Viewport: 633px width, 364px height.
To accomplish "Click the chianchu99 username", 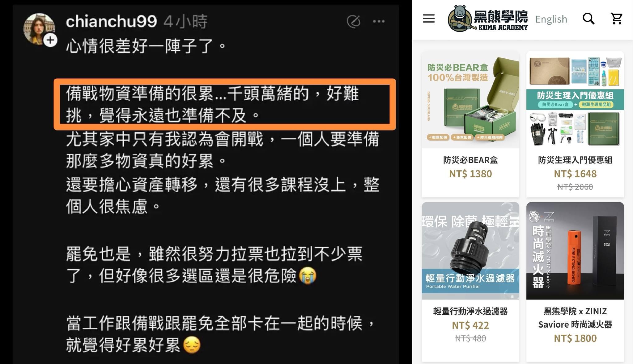I will [112, 21].
